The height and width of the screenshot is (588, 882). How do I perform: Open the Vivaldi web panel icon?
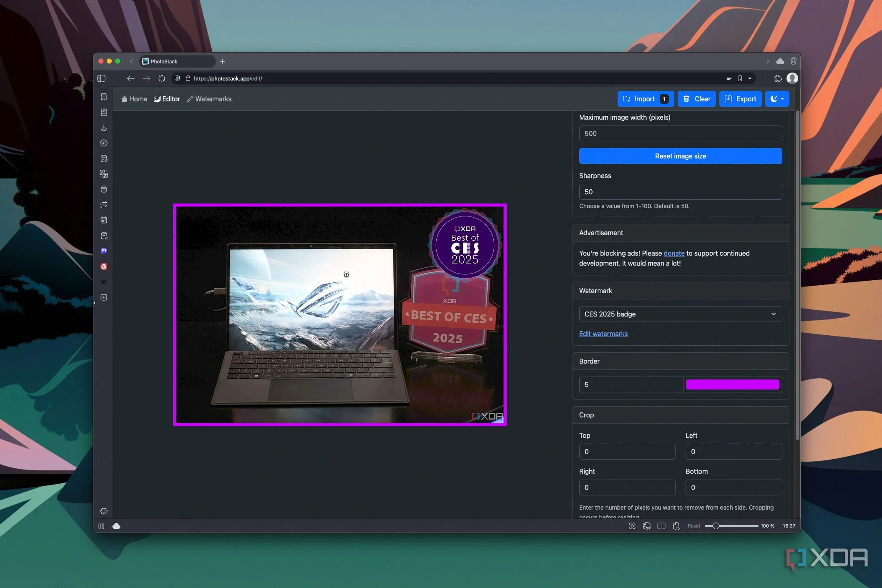coord(104,266)
